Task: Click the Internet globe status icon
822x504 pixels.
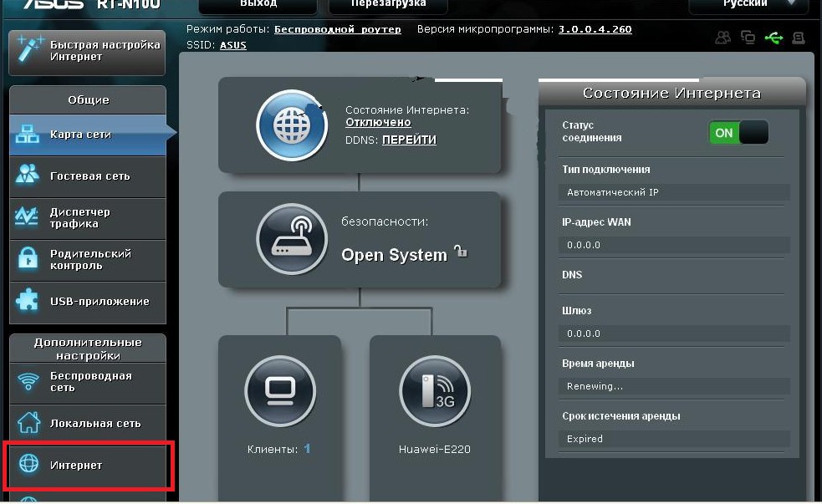Action: click(x=292, y=125)
